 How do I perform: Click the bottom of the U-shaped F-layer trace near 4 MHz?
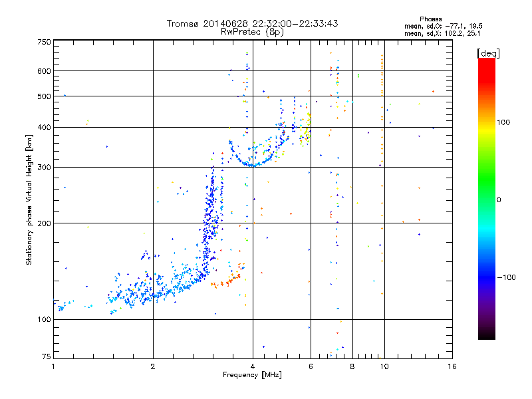pyautogui.click(x=252, y=165)
